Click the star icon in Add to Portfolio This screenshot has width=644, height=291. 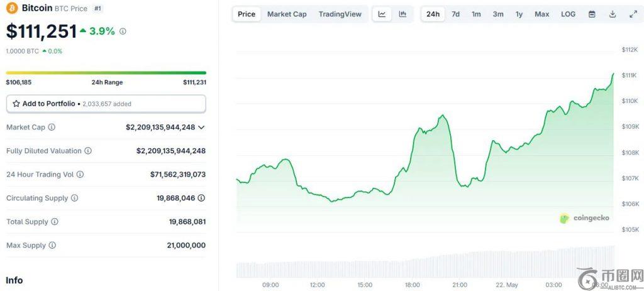click(x=16, y=104)
